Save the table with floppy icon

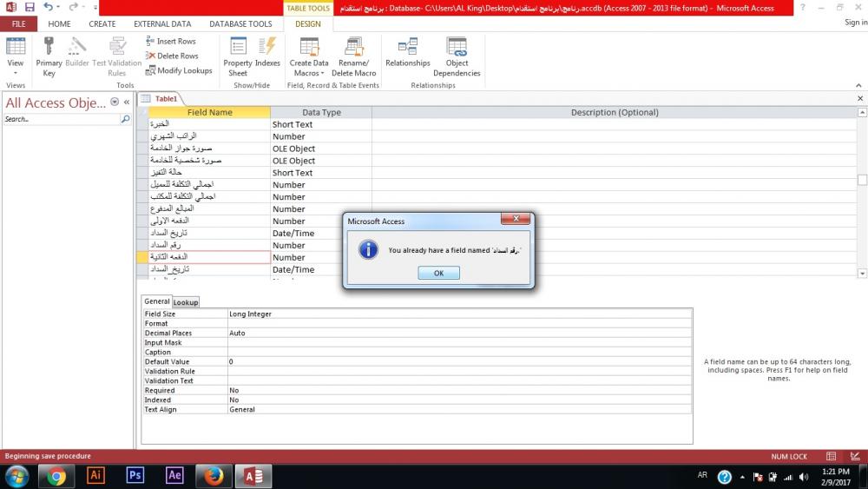click(x=30, y=7)
